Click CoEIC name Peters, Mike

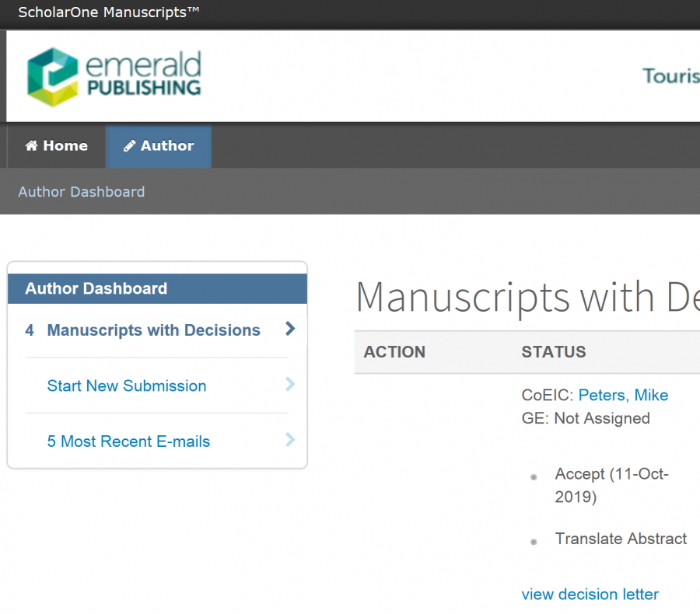pos(623,396)
